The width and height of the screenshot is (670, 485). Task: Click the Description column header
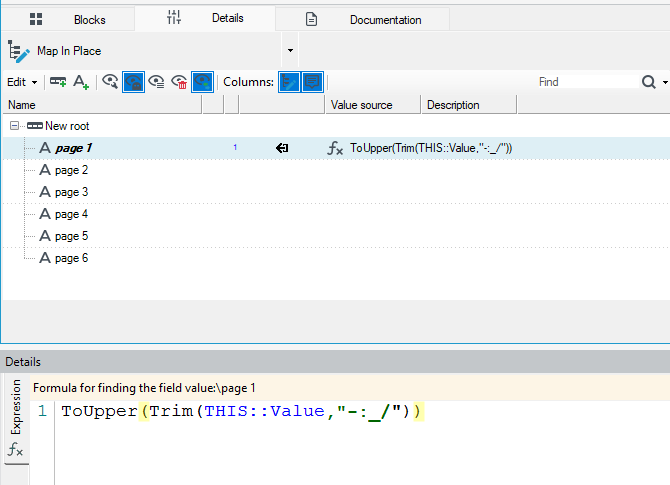469,105
